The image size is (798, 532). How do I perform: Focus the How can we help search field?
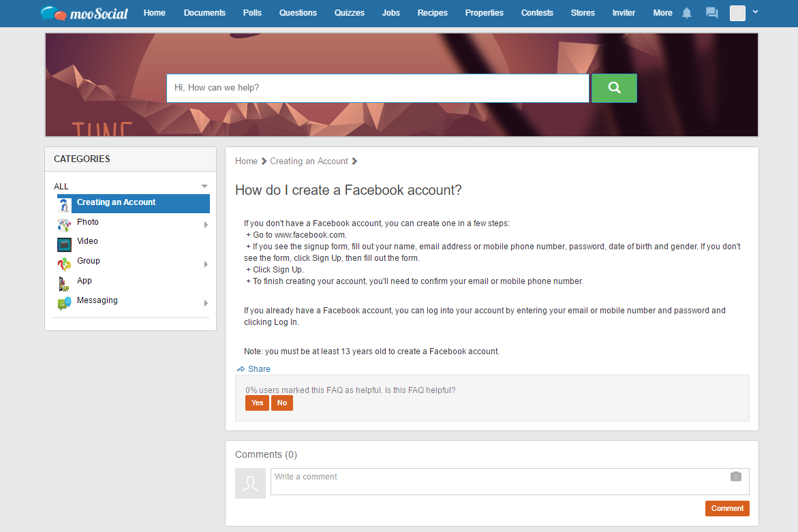click(x=378, y=88)
